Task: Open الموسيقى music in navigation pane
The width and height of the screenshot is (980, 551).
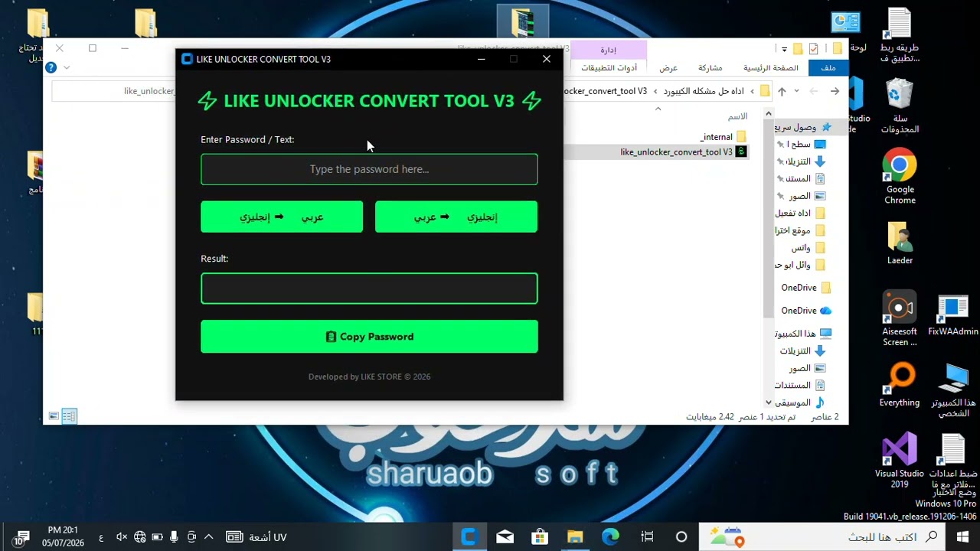Action: (x=799, y=403)
